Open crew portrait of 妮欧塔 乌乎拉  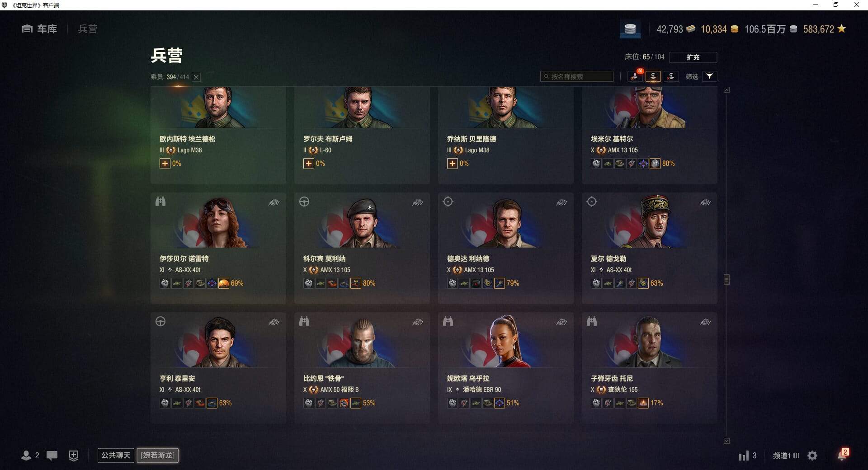(x=505, y=340)
